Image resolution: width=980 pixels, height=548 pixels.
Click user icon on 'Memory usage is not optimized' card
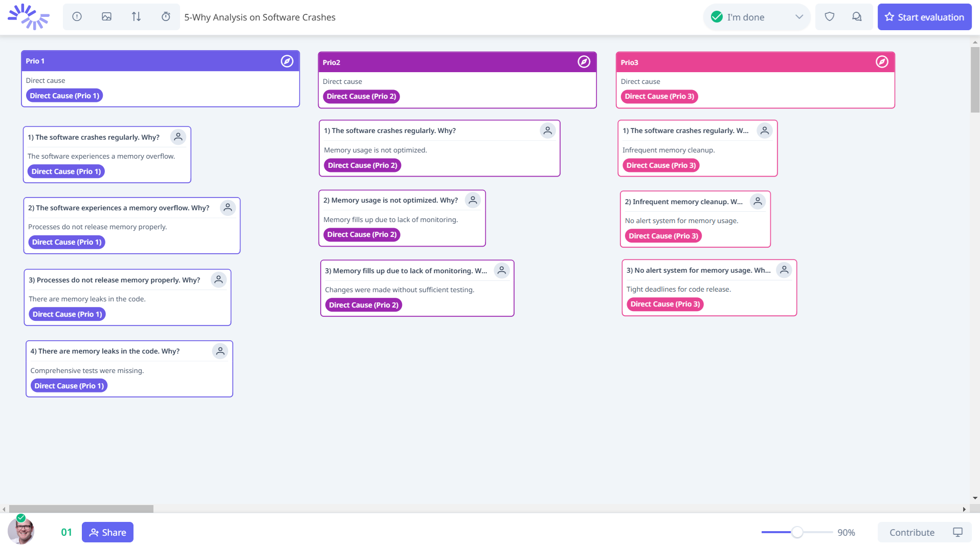click(x=473, y=200)
